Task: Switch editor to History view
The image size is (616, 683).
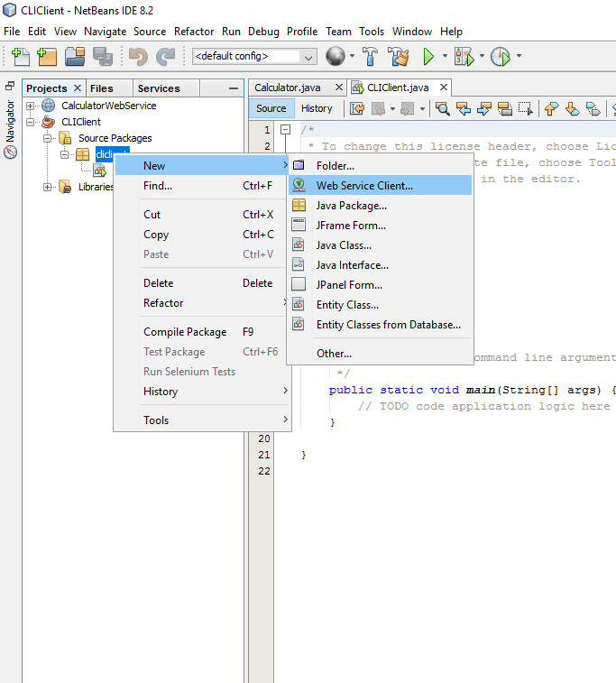Action: pos(317,108)
